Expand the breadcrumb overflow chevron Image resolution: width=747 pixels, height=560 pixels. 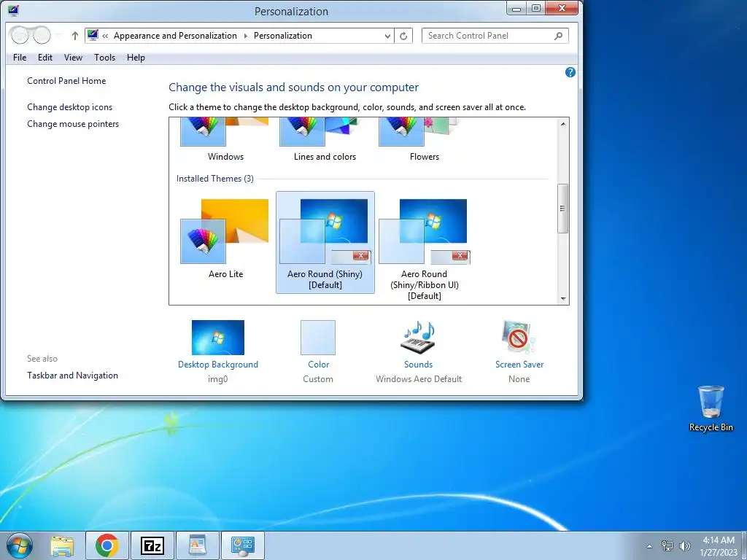pos(105,36)
